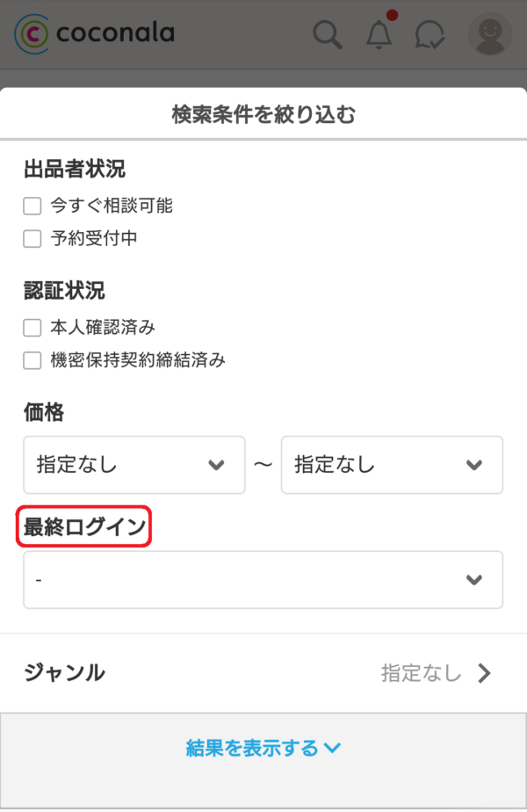Tick the 本人確認済み checkbox
Viewport: 527px width, 812px height.
point(32,328)
